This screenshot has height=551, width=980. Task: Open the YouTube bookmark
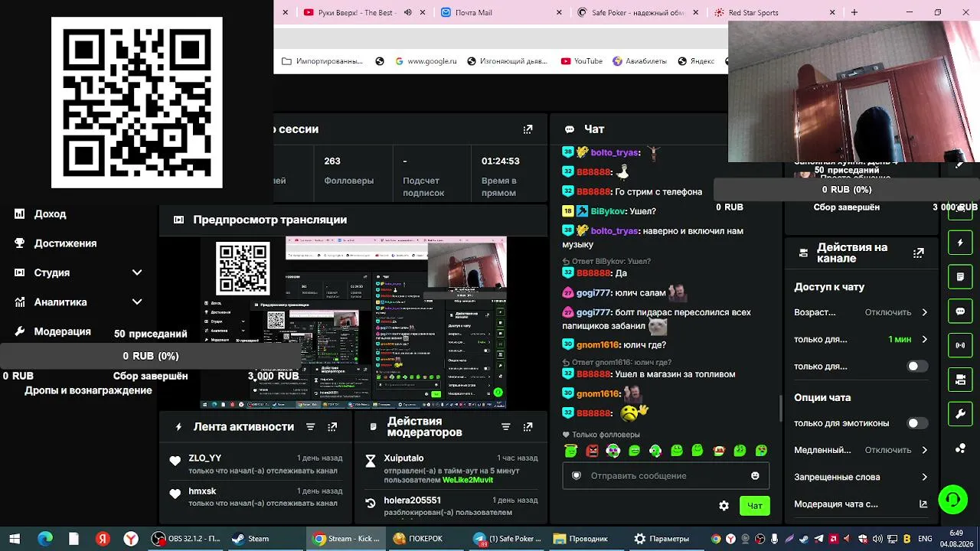click(582, 61)
